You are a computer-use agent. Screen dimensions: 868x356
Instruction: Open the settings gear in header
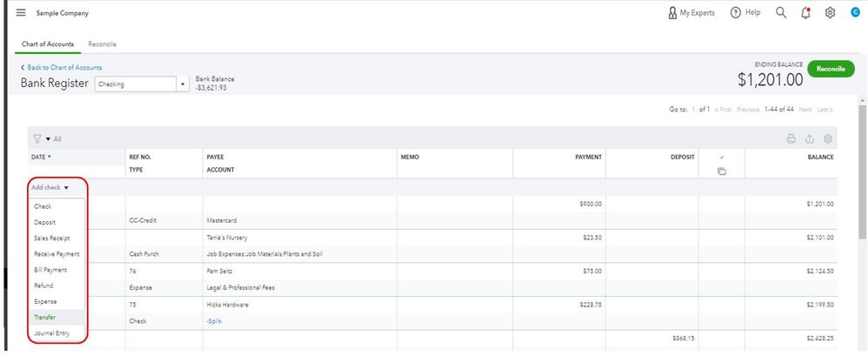pos(830,13)
